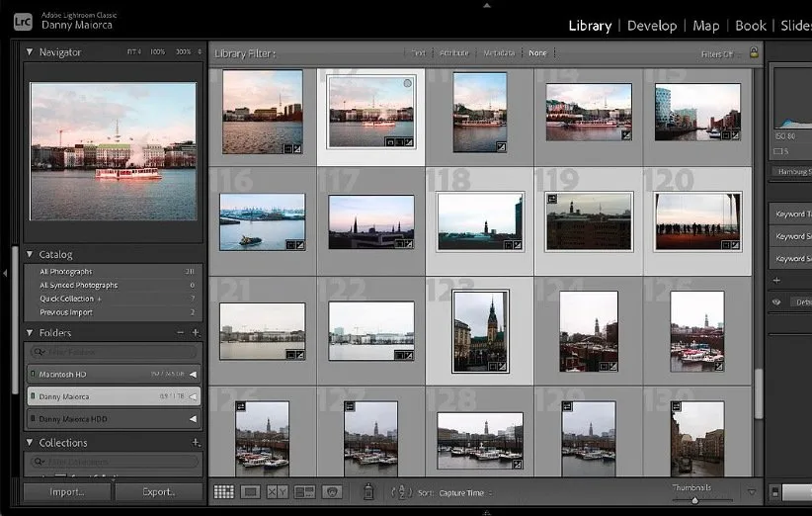The image size is (812, 516).
Task: Add new collection with plus icon
Action: pos(196,443)
